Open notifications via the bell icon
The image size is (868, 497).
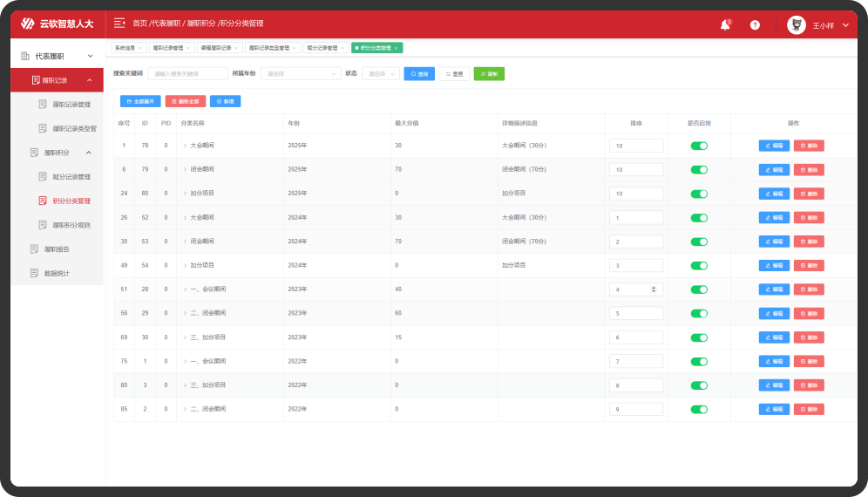[725, 25]
